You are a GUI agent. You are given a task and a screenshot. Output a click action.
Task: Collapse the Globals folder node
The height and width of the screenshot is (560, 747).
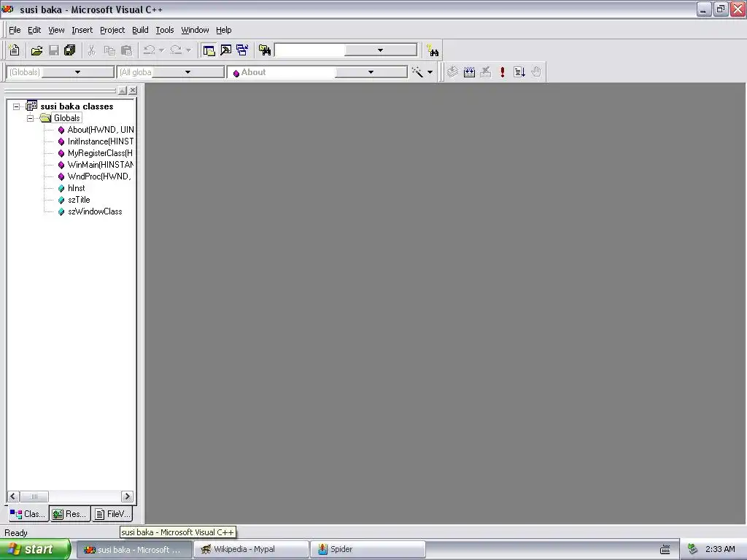[30, 118]
